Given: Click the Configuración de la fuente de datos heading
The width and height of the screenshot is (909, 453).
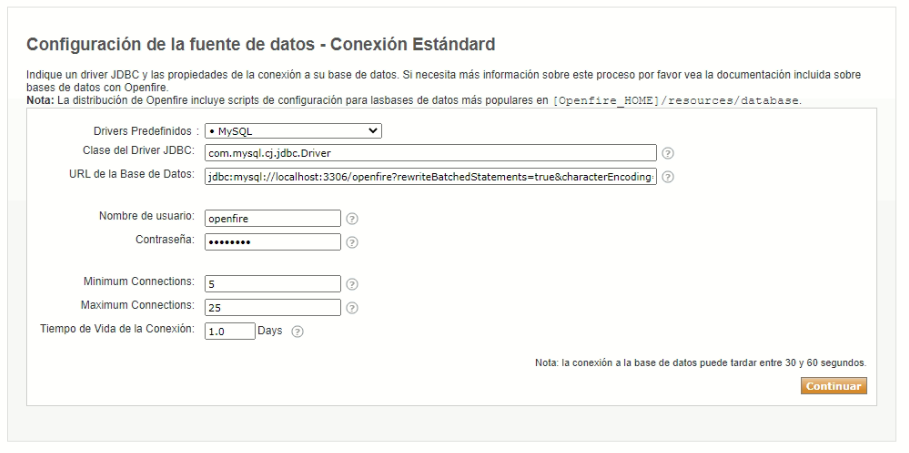Looking at the screenshot, I should coord(261,45).
